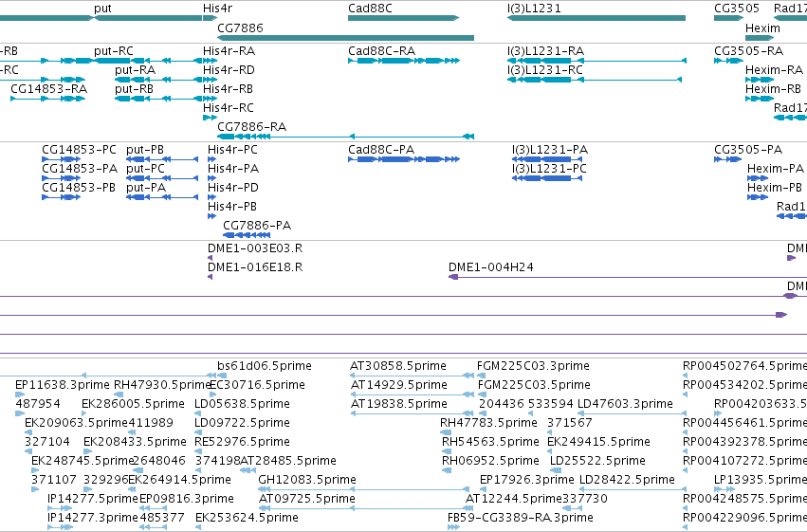Click the 'Cad88C' gene label
Screen dimensions: 807x532
[370, 9]
